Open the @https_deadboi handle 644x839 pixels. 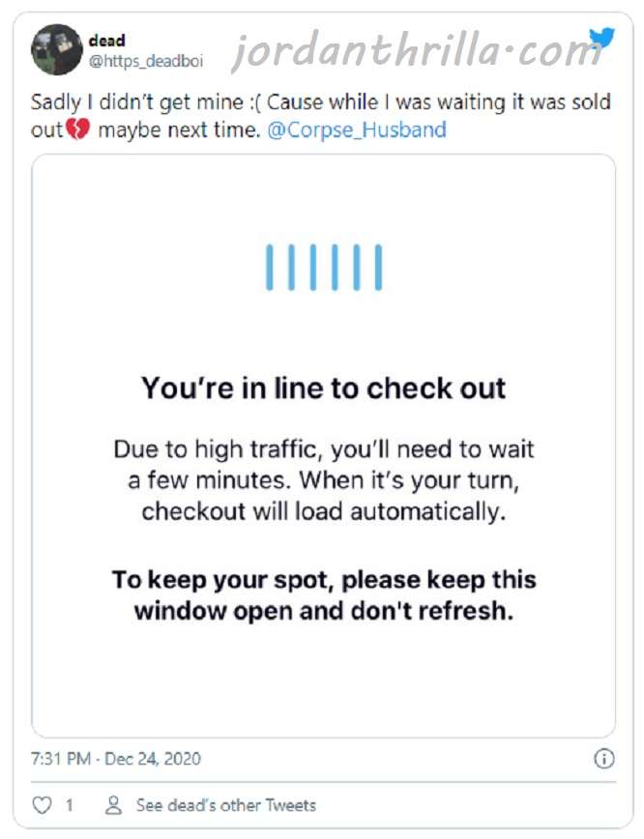pos(146,62)
